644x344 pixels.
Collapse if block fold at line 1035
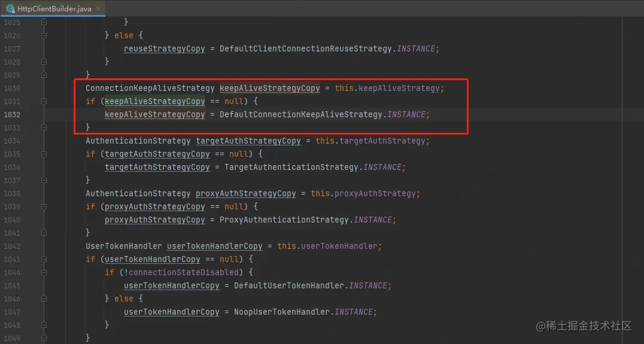point(44,154)
